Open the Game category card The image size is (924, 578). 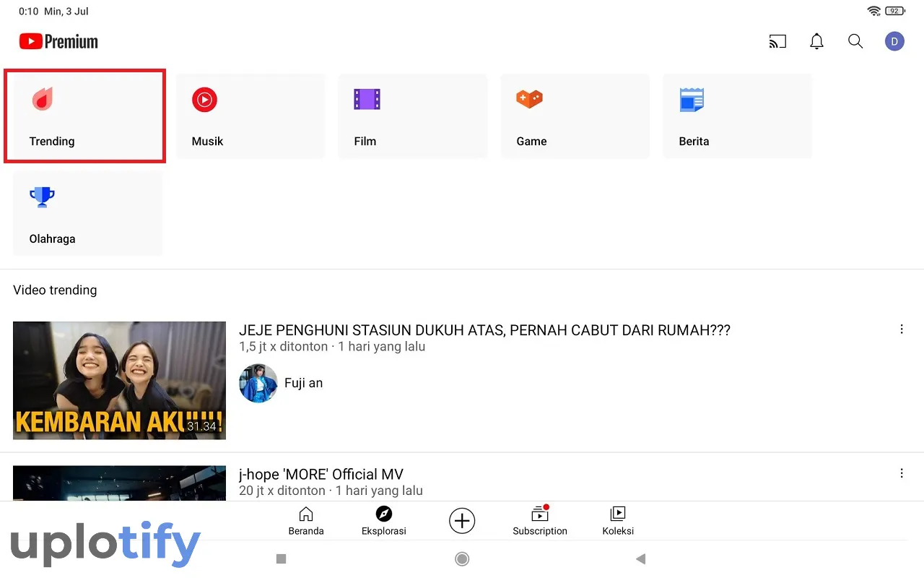575,116
